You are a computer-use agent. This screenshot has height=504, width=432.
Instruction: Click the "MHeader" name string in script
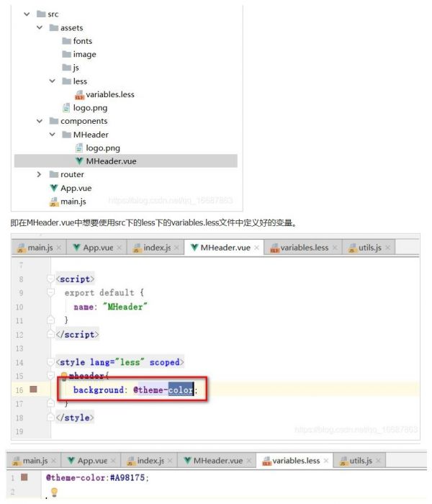pos(125,307)
